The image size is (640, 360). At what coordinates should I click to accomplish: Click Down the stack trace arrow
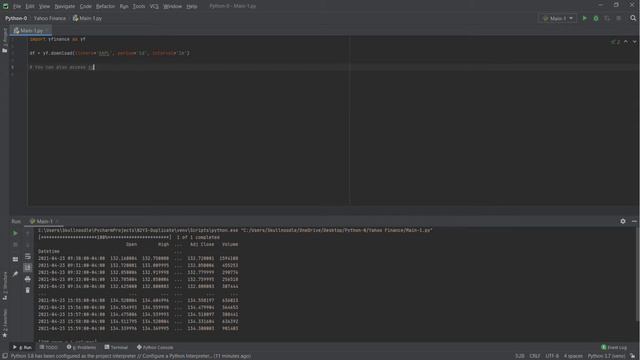coord(27,244)
